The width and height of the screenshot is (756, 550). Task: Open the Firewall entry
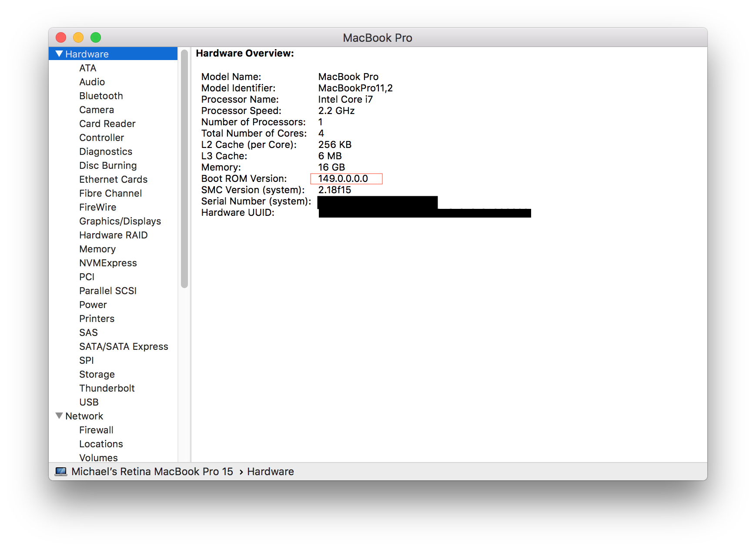[96, 430]
